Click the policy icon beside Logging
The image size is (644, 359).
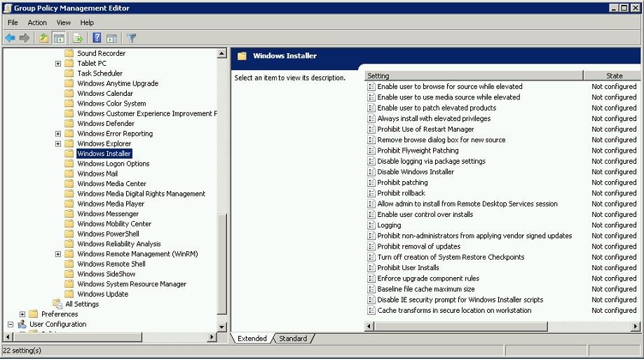tap(371, 225)
